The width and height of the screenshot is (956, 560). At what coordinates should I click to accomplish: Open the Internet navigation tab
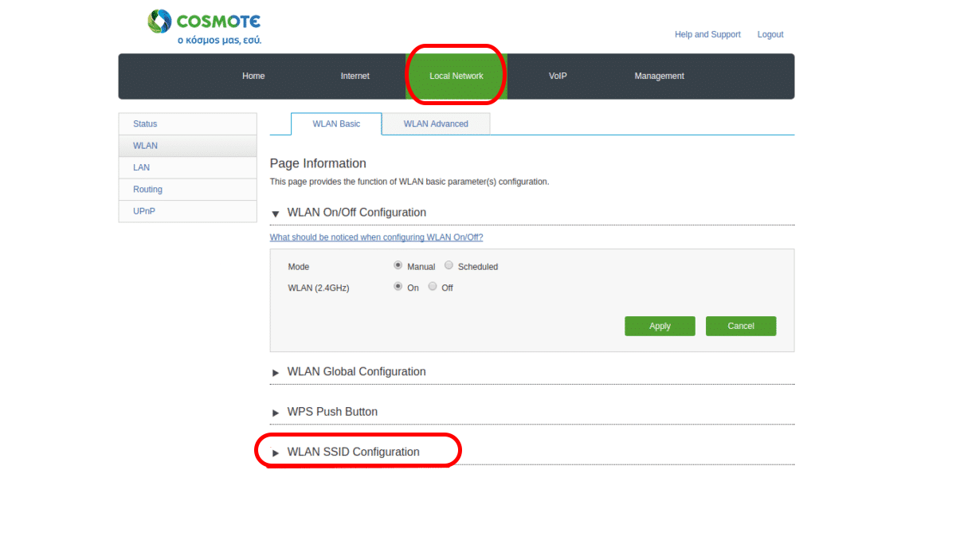click(x=355, y=76)
